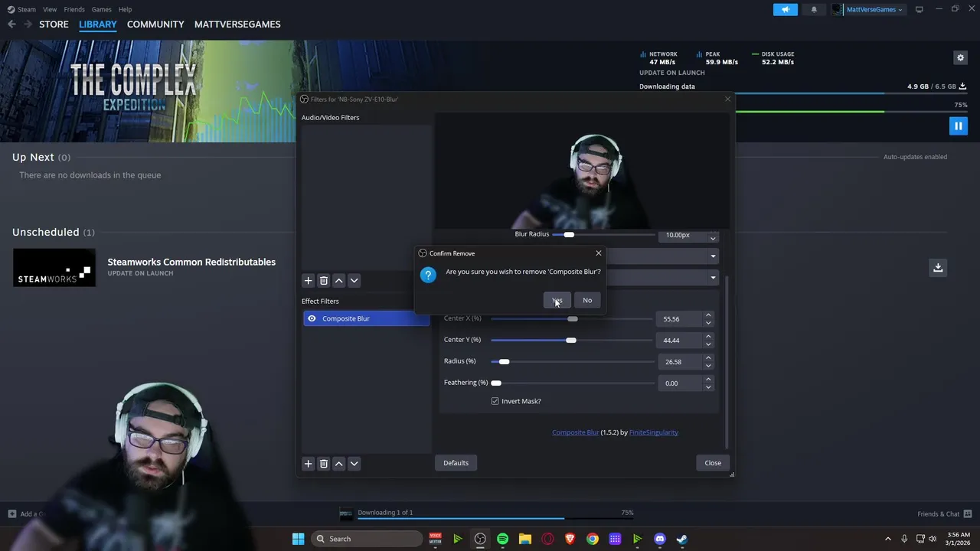Open Spotify from taskbar
Screen dimensions: 980x551
(502, 539)
